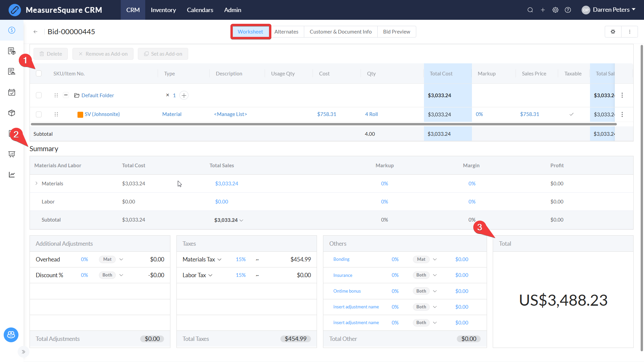Click the inventory box icon in sidebar

point(12,113)
